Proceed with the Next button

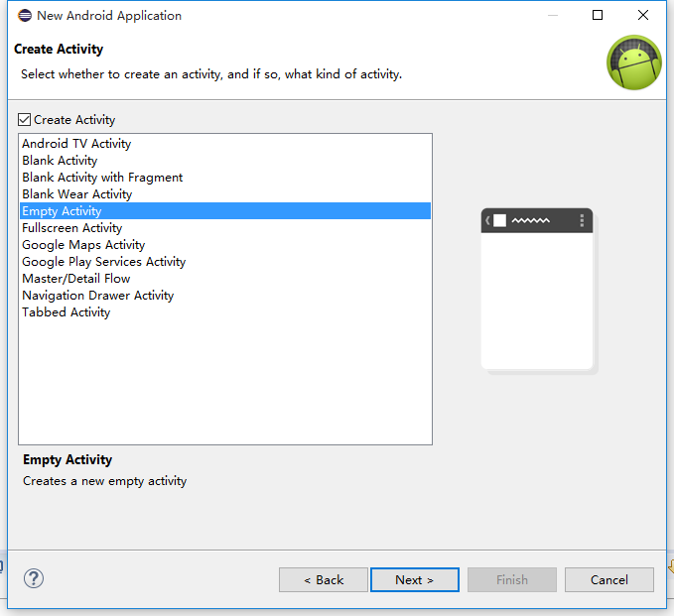pyautogui.click(x=415, y=580)
